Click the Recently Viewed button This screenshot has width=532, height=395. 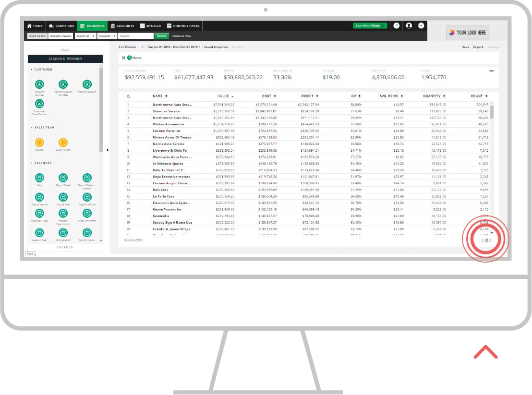[60, 36]
